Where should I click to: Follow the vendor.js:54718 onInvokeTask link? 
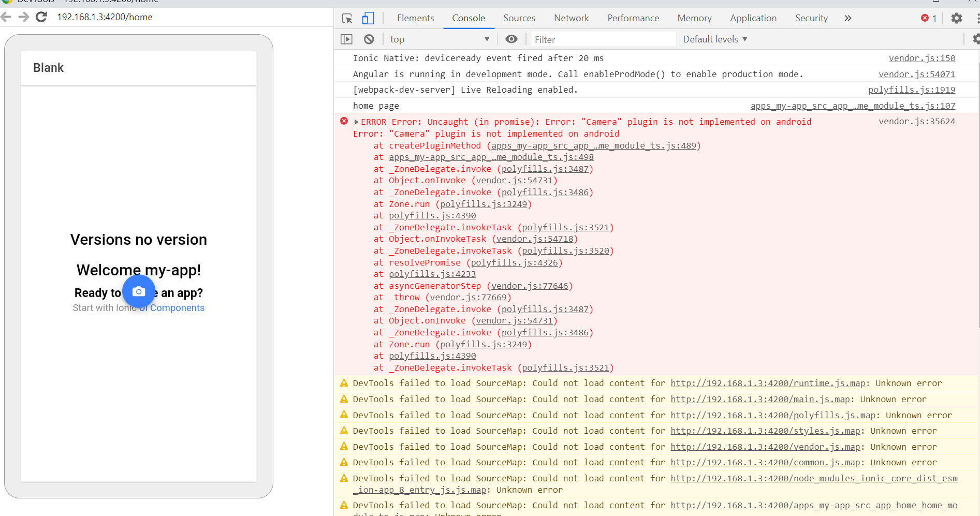[535, 239]
